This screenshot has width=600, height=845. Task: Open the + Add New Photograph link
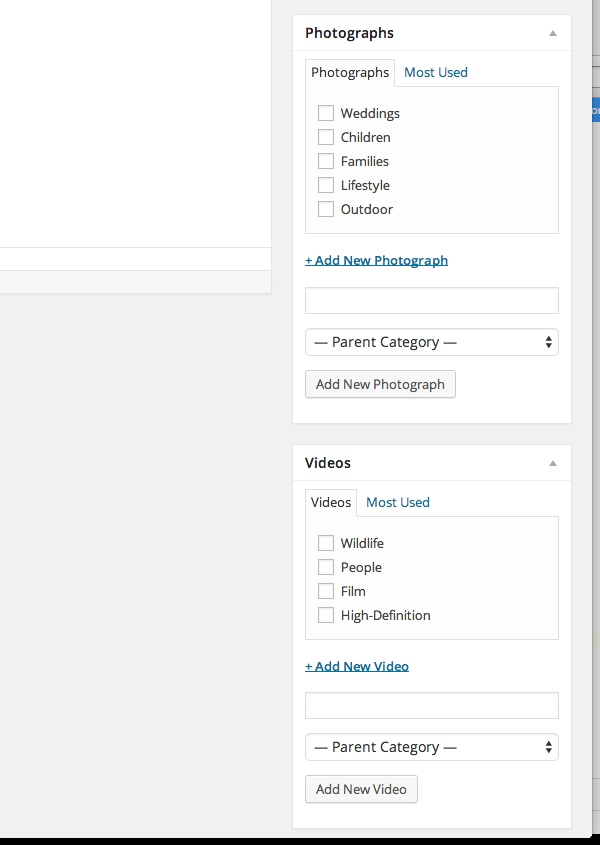tap(376, 260)
